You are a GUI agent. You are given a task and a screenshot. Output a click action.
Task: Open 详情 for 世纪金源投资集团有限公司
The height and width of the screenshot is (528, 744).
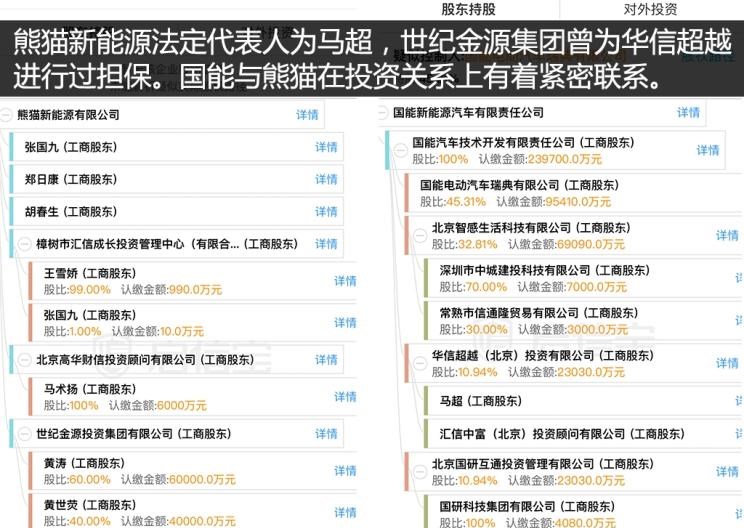click(x=326, y=434)
